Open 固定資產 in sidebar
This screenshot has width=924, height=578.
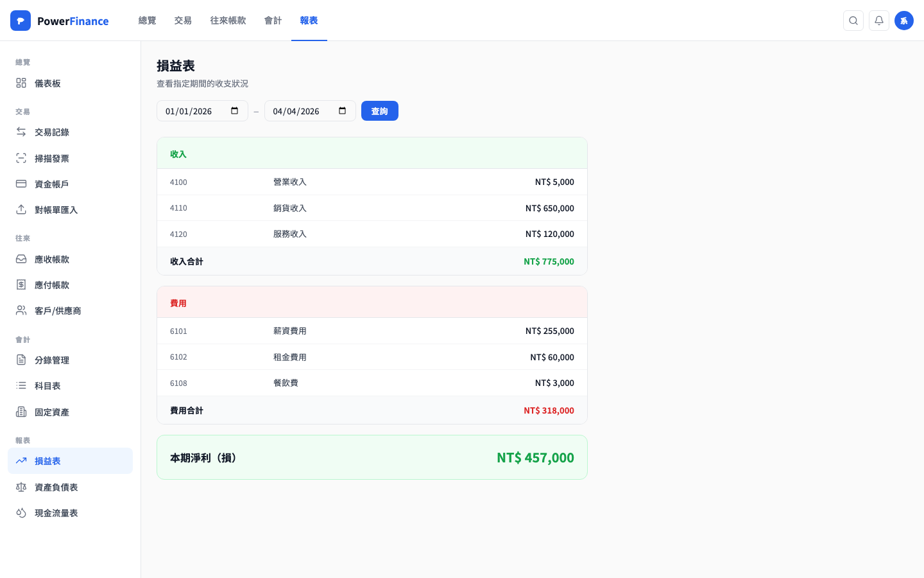coord(52,412)
